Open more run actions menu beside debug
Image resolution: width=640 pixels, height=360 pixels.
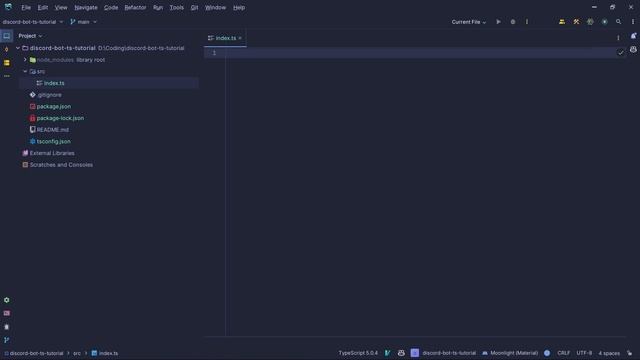pos(527,22)
